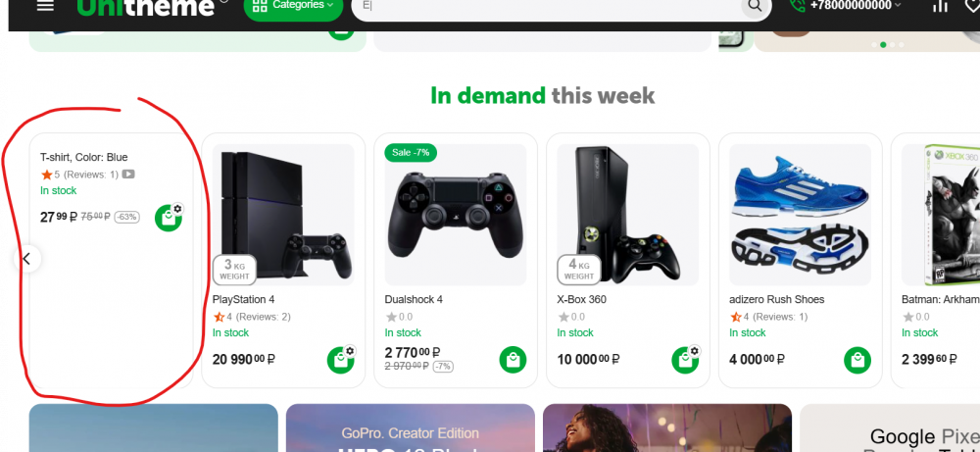Expand the phone number +78000000000 dropdown

pyautogui.click(x=857, y=5)
